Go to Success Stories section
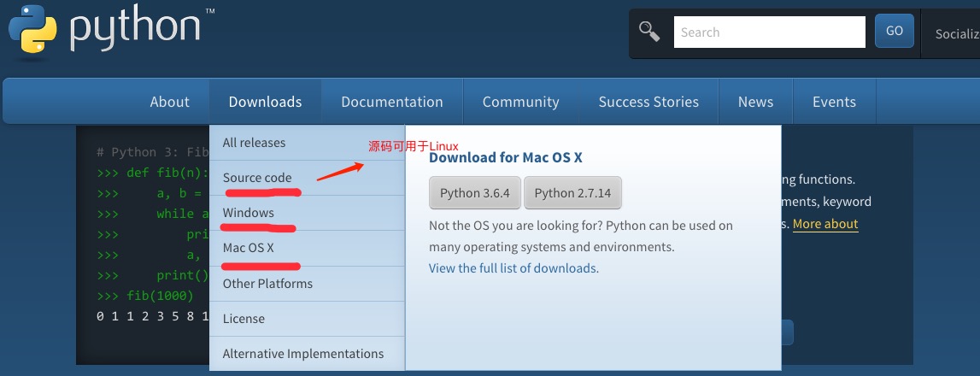The height and width of the screenshot is (376, 980). click(648, 102)
